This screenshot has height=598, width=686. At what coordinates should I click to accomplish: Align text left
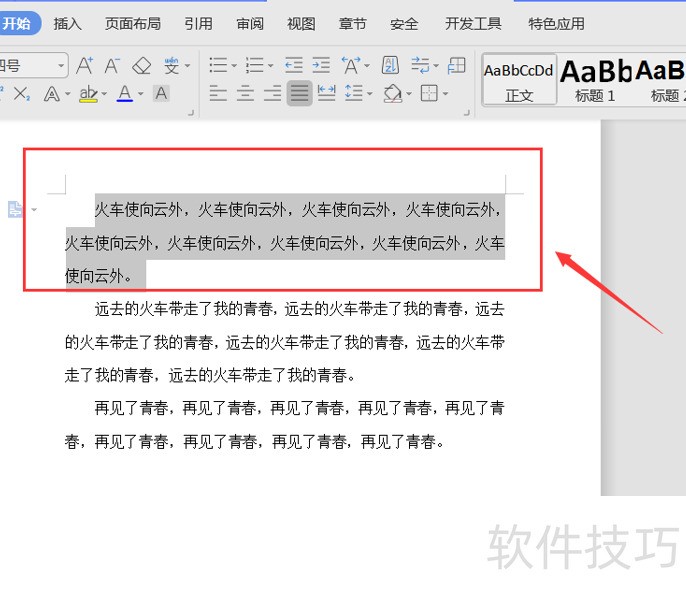click(x=218, y=93)
